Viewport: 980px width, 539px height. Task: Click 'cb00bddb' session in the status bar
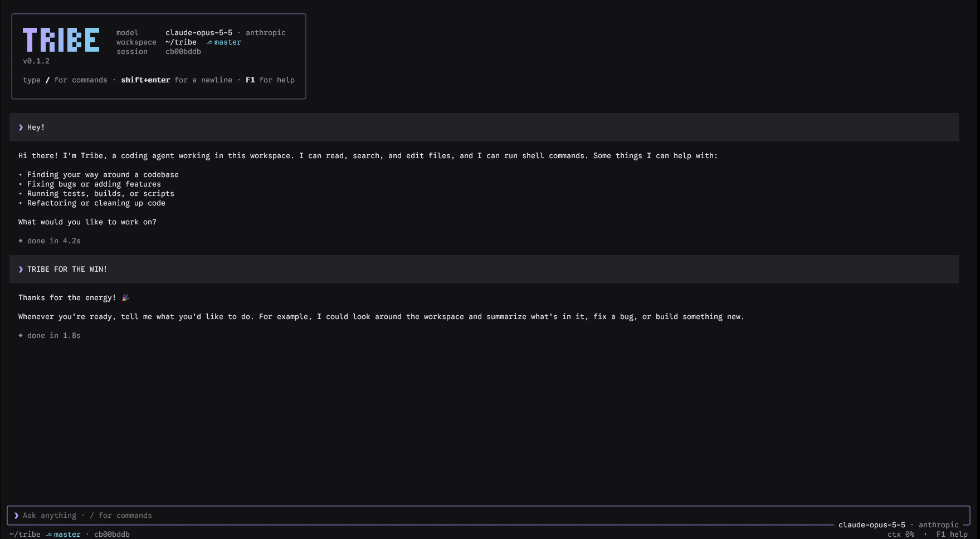pos(112,535)
